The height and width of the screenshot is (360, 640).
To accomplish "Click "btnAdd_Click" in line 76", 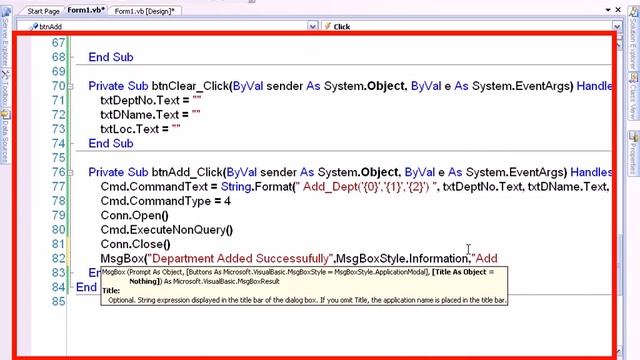I will tap(187, 172).
